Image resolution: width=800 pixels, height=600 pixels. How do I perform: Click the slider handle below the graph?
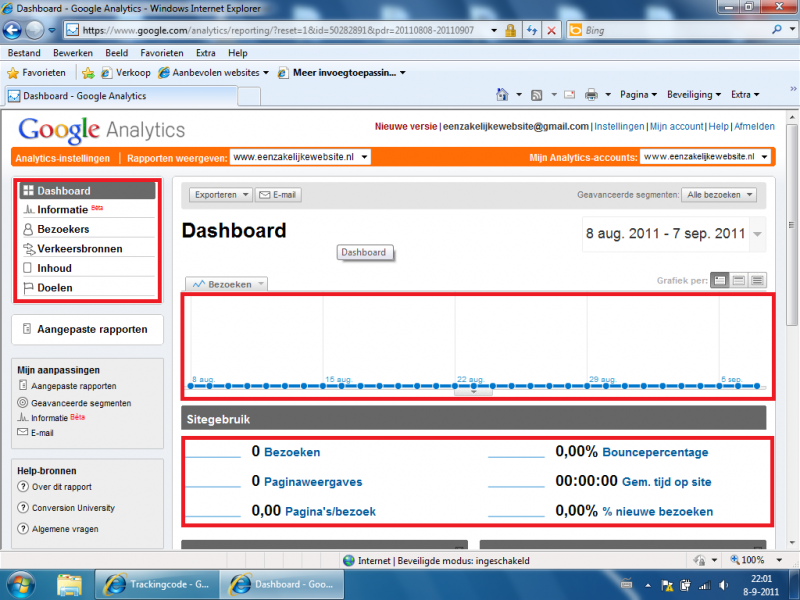(x=473, y=392)
